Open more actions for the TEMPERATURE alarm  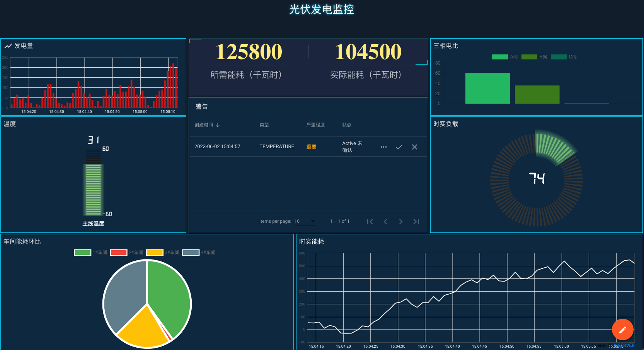point(383,147)
